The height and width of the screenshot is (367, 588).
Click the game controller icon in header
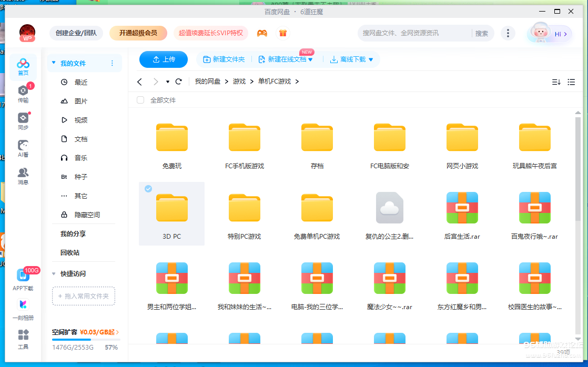262,33
